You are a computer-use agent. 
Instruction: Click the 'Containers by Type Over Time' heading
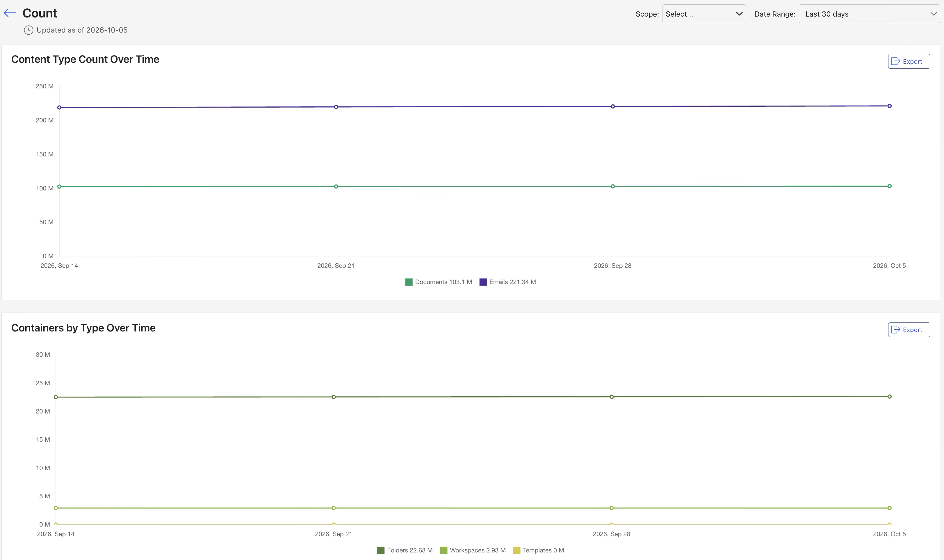(83, 328)
